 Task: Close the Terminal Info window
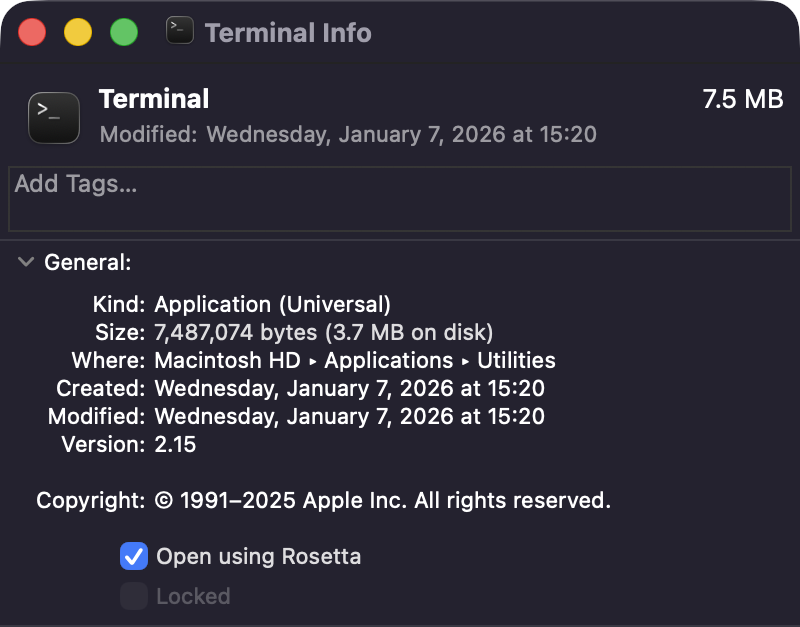pyautogui.click(x=32, y=32)
